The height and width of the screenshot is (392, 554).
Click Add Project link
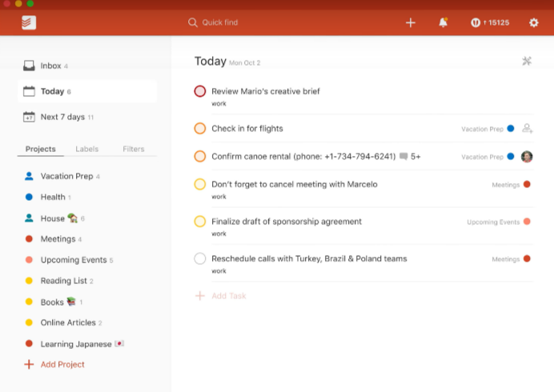(x=62, y=364)
